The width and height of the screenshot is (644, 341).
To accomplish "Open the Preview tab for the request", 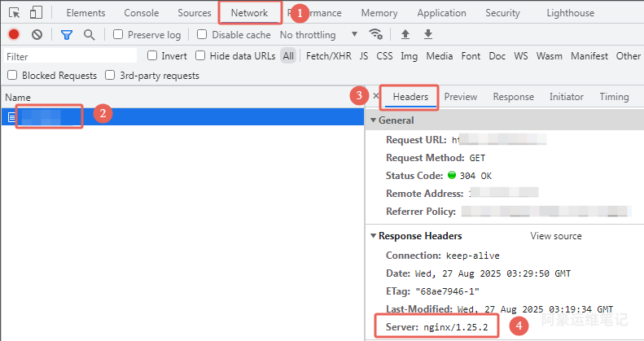I will point(460,97).
